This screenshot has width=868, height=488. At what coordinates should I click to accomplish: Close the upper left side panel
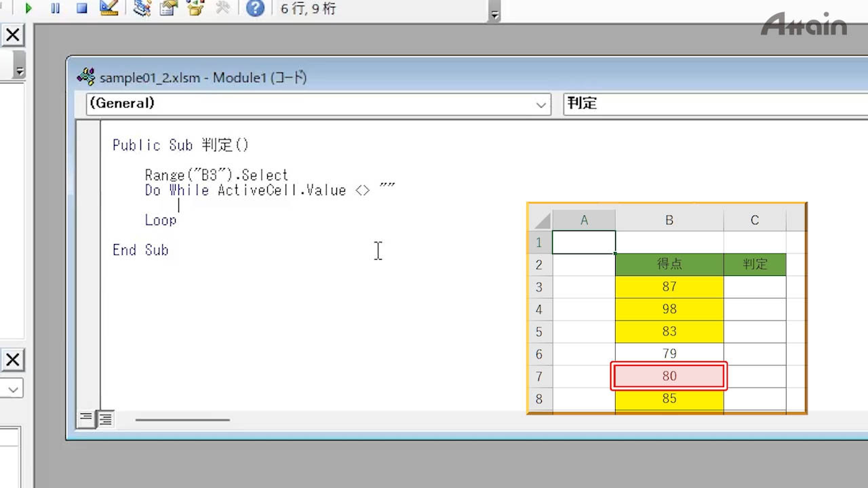point(12,35)
